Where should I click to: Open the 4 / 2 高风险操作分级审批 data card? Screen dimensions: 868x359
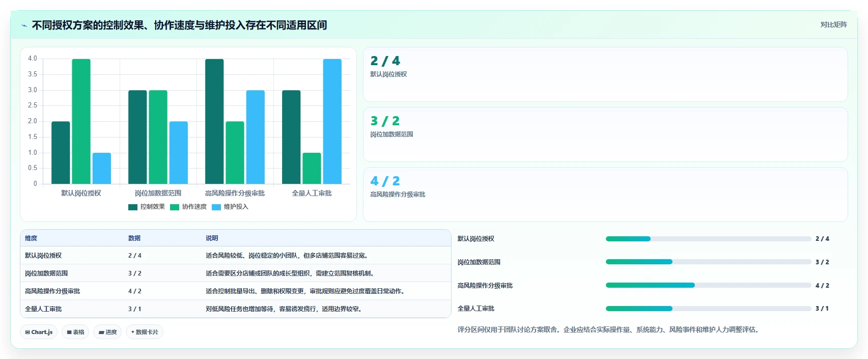pyautogui.click(x=605, y=195)
